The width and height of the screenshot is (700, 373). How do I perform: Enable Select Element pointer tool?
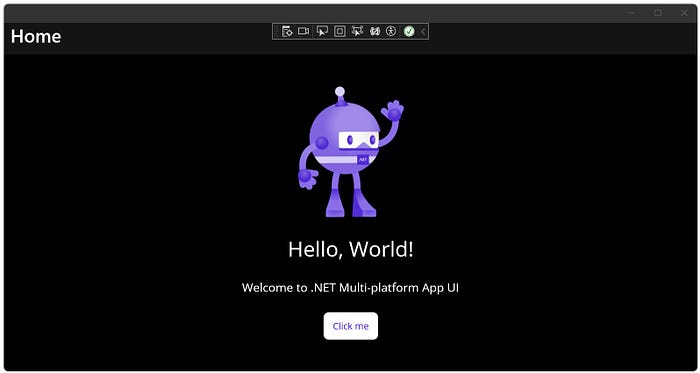[x=322, y=31]
